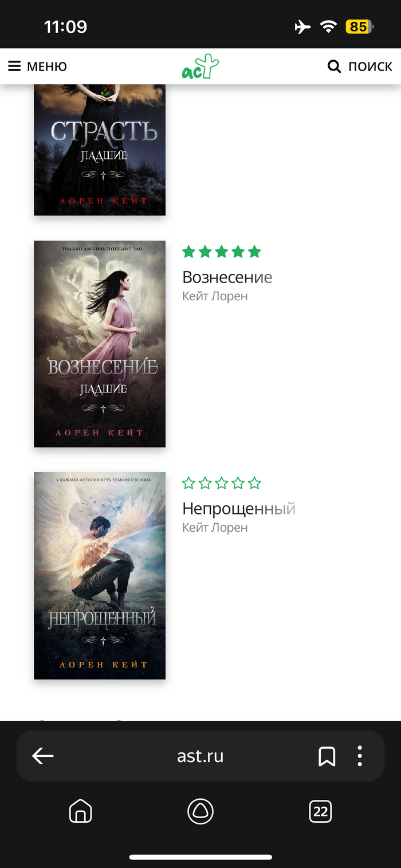Show the 22 open tabs
This screenshot has width=401, height=868.
click(320, 811)
